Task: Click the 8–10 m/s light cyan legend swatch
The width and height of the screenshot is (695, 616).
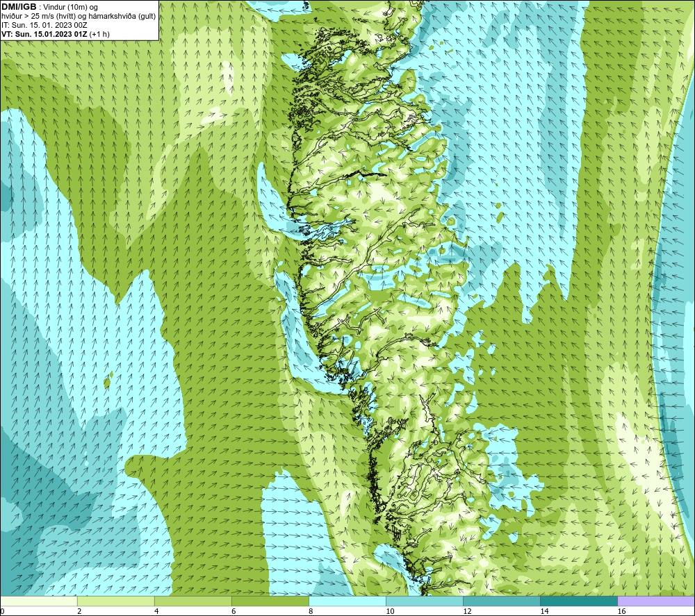Action: click(347, 601)
